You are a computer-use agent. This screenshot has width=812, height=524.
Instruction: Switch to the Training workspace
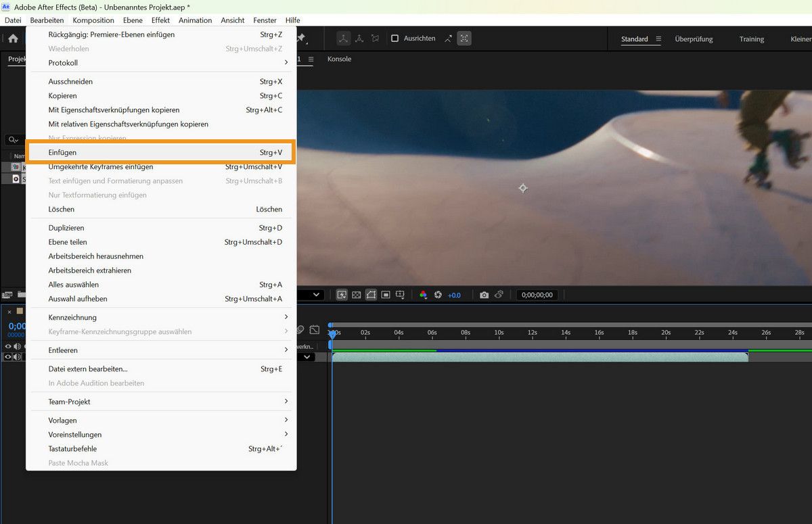point(751,39)
